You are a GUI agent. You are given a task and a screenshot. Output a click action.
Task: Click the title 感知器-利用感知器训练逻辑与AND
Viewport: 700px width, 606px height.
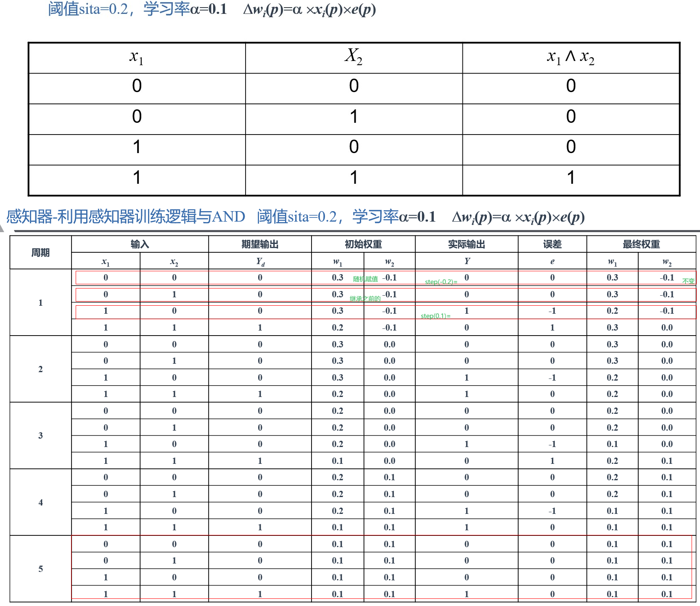click(x=125, y=217)
